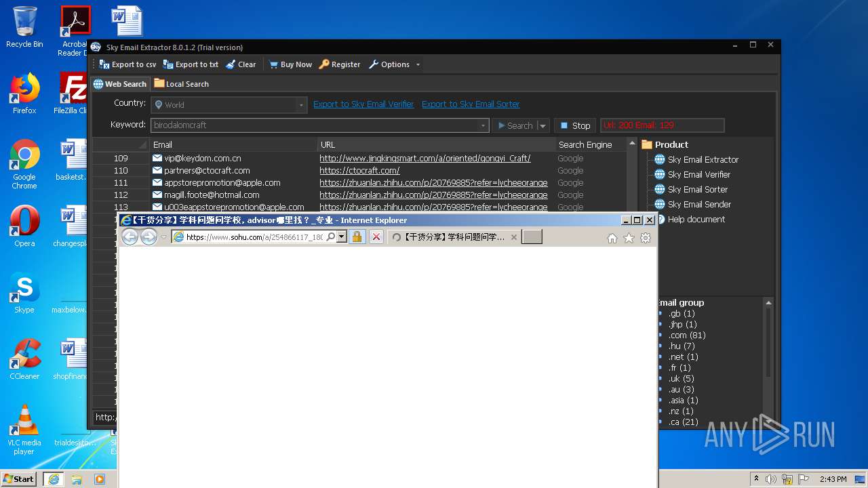Select the .ca (21) email group
Viewport: 868px width, 488px height.
(683, 422)
